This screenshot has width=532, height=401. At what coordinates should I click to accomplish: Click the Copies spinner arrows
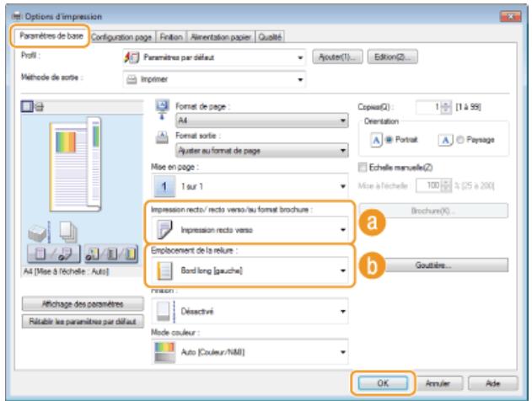coord(447,107)
